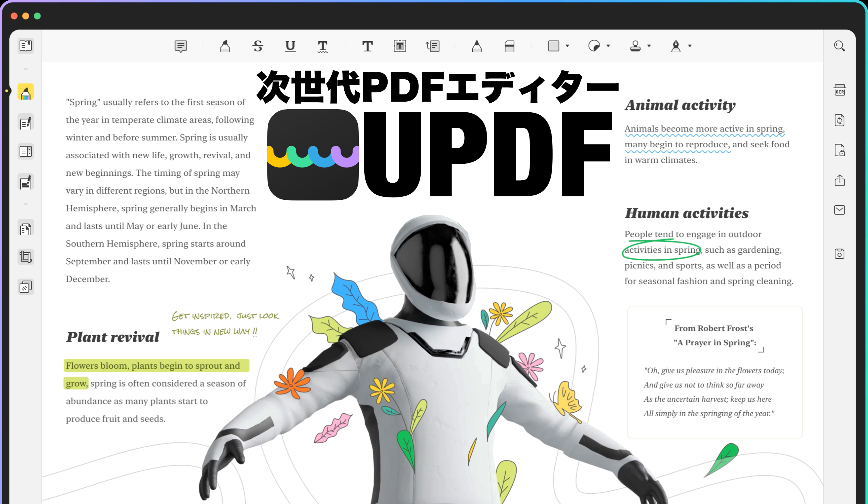868x504 pixels.
Task: Open the Edit PDF mode in sidebar
Action: click(26, 122)
